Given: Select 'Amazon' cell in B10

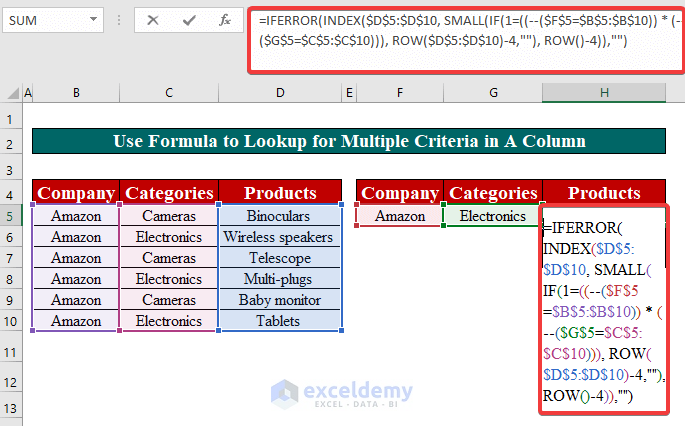Looking at the screenshot, I should (76, 321).
